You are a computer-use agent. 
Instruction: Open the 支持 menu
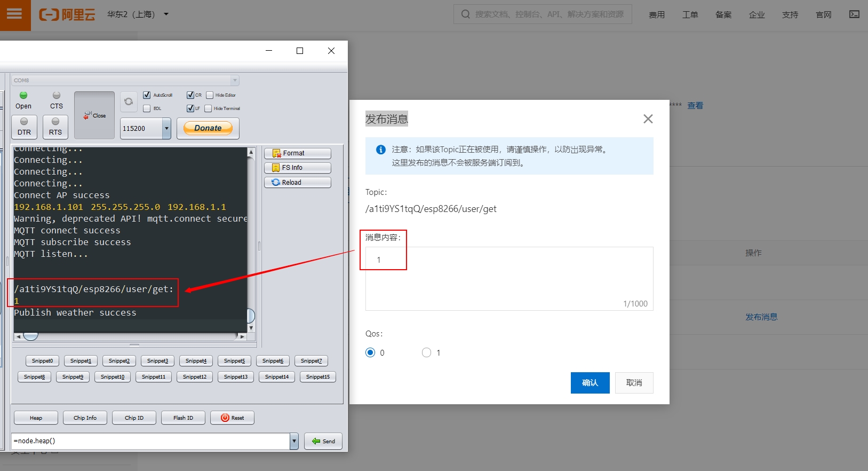click(x=790, y=15)
